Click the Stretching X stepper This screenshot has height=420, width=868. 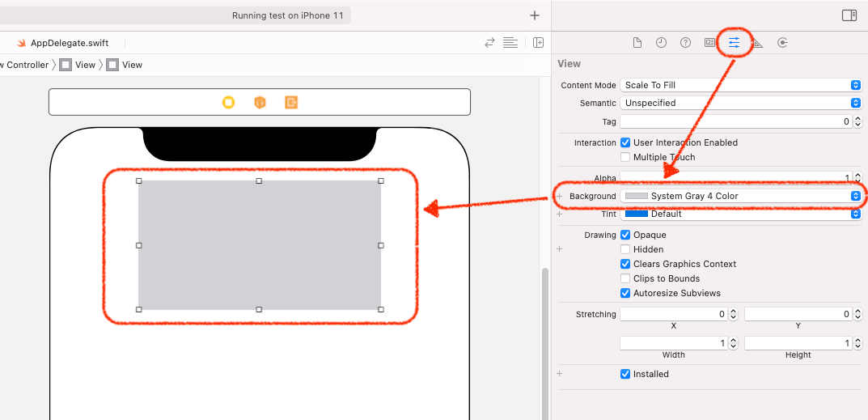(x=733, y=314)
